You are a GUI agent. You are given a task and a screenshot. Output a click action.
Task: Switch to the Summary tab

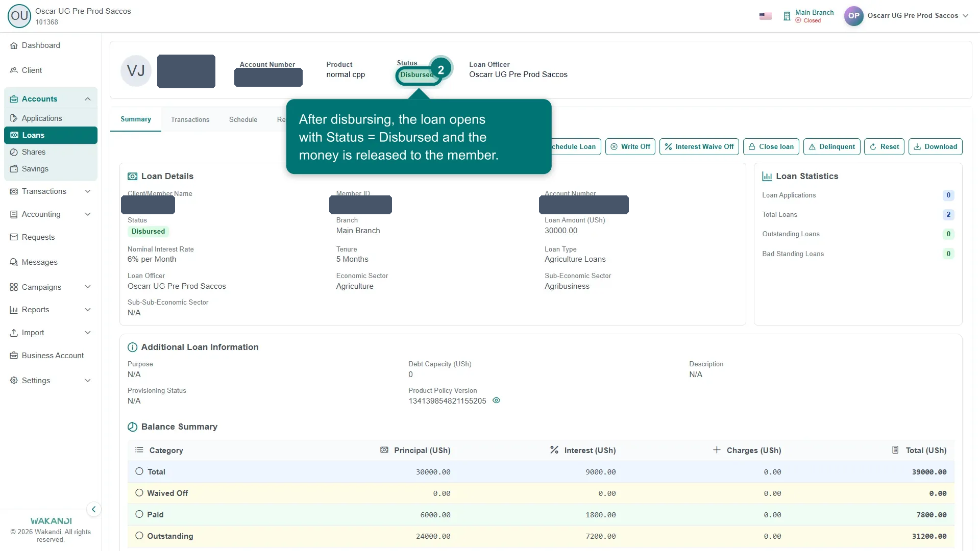[136, 119]
